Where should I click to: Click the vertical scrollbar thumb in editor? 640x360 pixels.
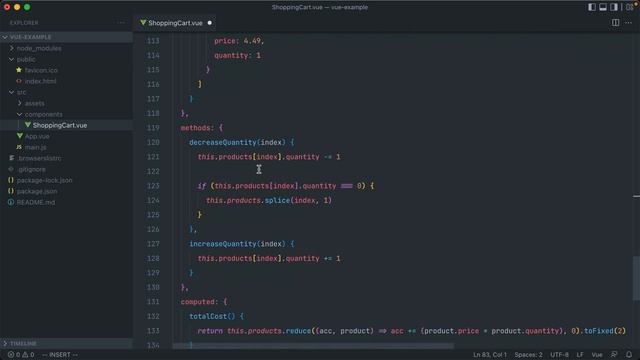636,278
